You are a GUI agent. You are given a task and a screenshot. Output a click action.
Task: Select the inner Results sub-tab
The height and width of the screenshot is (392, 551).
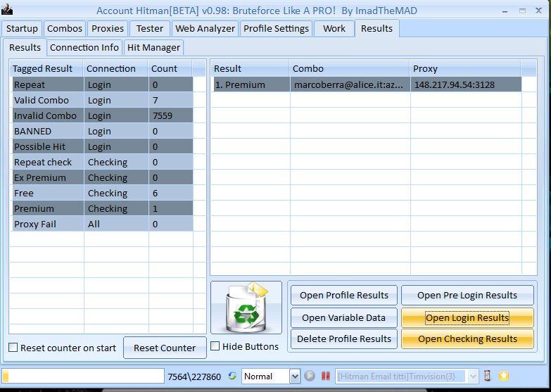coord(25,47)
